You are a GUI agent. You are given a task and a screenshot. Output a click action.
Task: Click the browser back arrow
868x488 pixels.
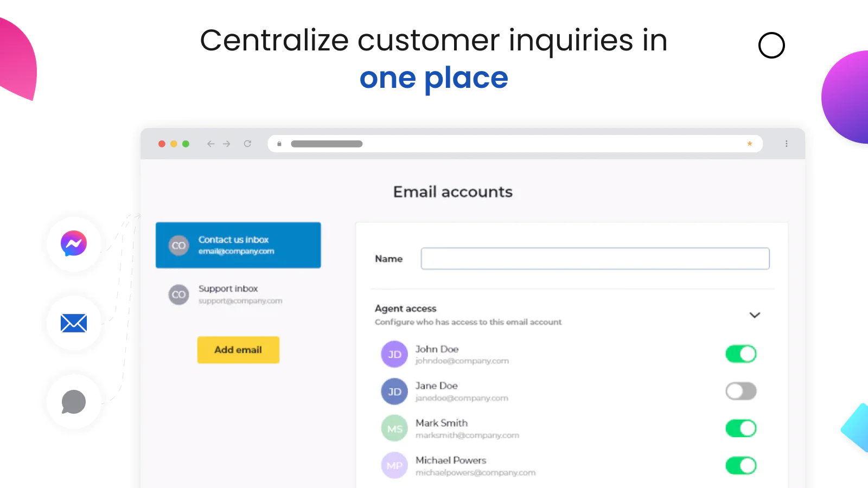211,144
